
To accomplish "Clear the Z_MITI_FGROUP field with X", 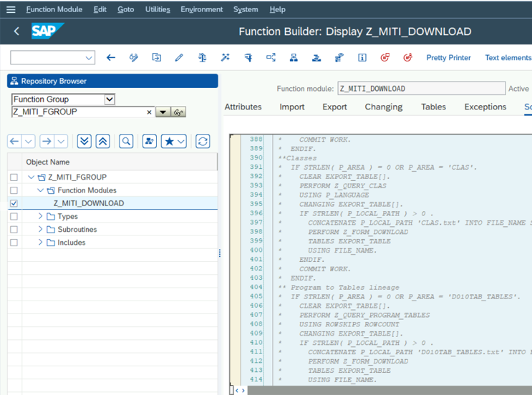I will click(149, 112).
